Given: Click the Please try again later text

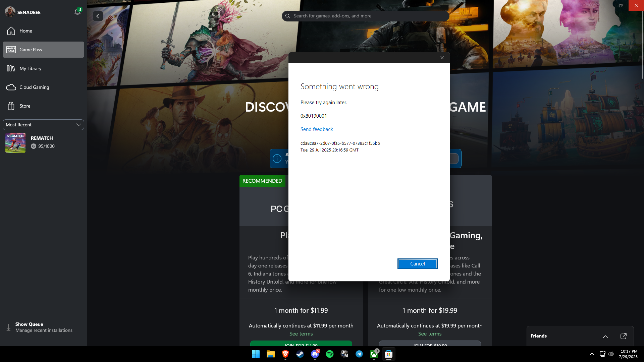Looking at the screenshot, I should pyautogui.click(x=324, y=103).
